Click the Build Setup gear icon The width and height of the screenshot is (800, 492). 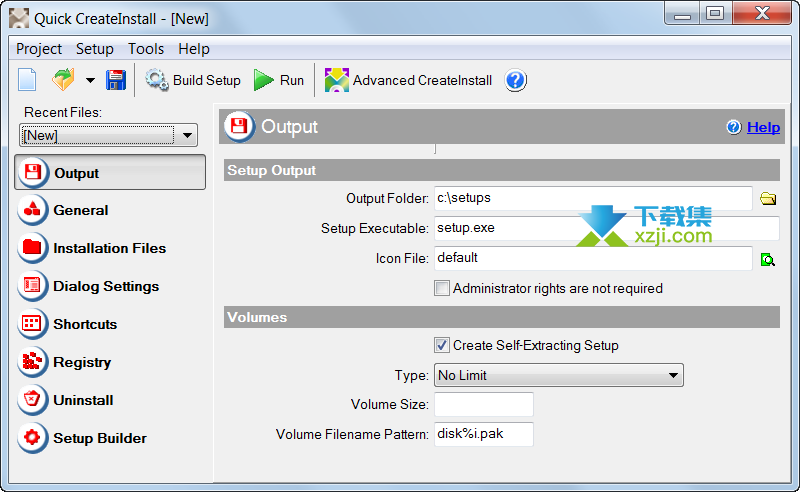[157, 80]
